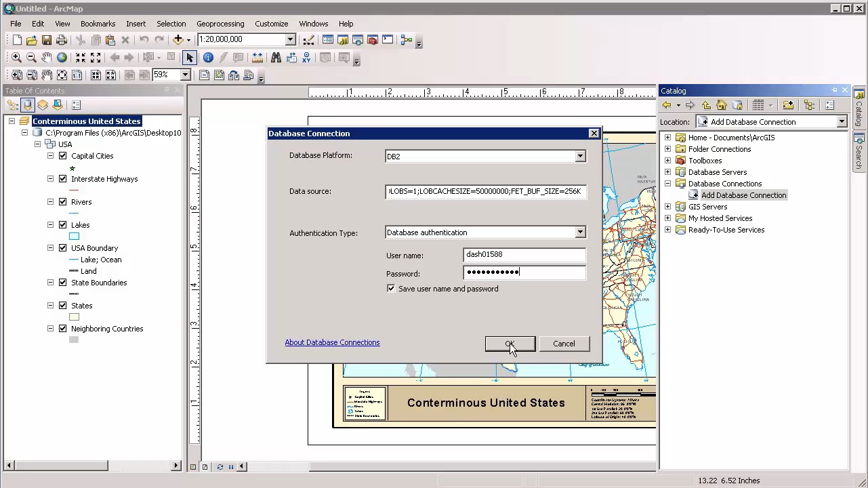Toggle the USA Boundary layer checkbox
The width and height of the screenshot is (868, 488).
[63, 248]
